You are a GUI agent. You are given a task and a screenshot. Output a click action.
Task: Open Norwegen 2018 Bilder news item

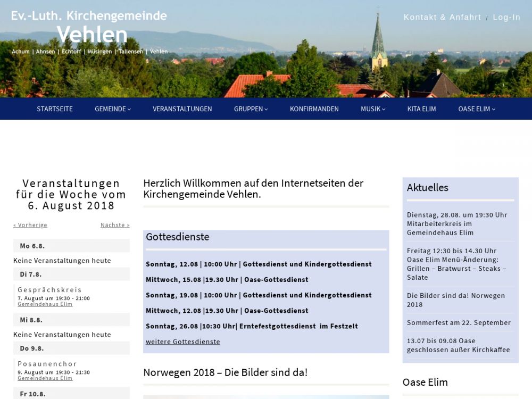coord(455,300)
